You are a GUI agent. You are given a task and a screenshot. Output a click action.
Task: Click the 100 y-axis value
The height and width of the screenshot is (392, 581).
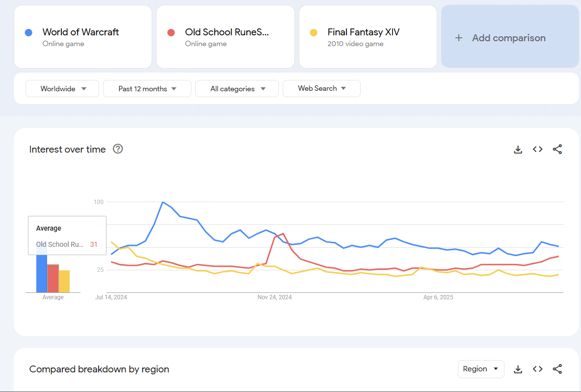click(x=99, y=202)
